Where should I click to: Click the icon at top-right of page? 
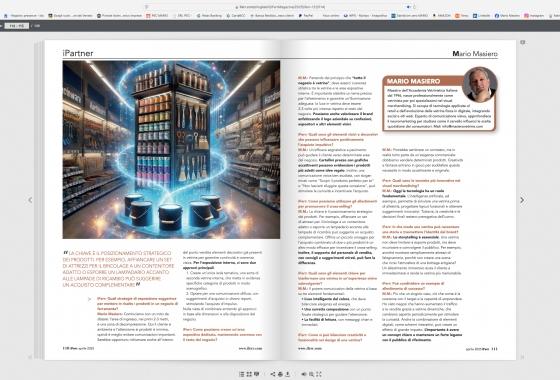click(x=522, y=42)
